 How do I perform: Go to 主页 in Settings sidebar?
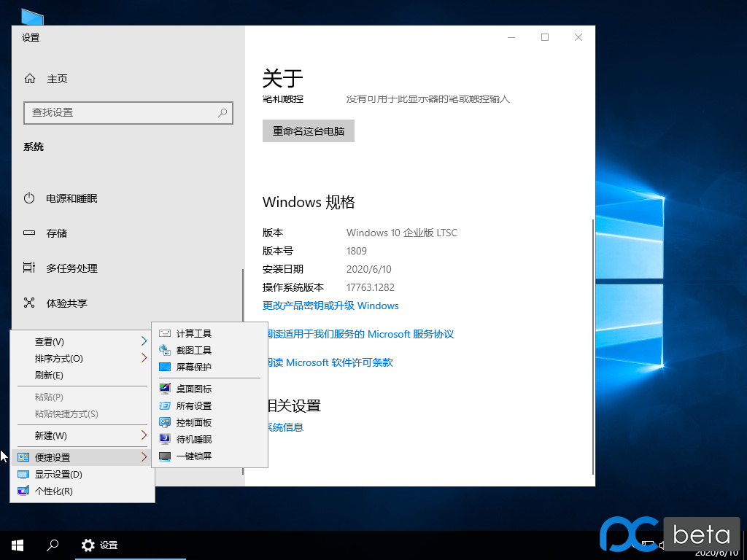click(x=57, y=79)
